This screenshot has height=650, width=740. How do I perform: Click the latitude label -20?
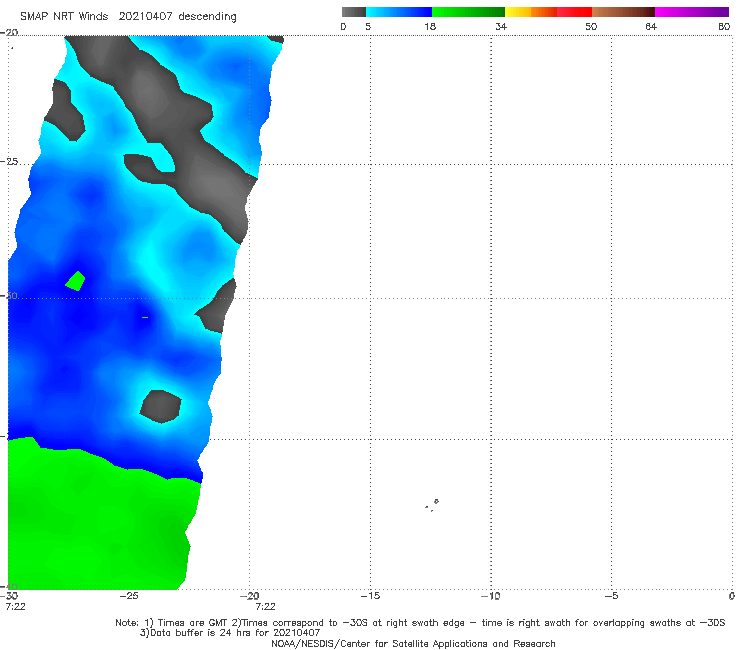tap(9, 32)
